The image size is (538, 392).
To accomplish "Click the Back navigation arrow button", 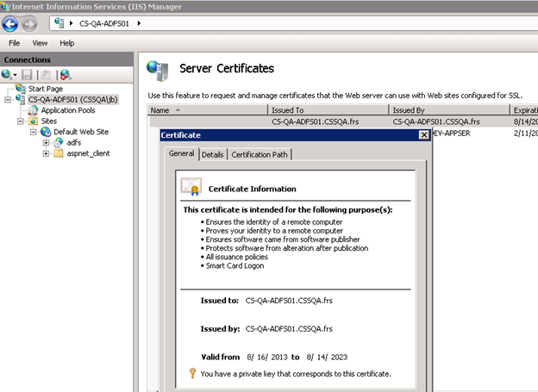I will pyautogui.click(x=11, y=23).
